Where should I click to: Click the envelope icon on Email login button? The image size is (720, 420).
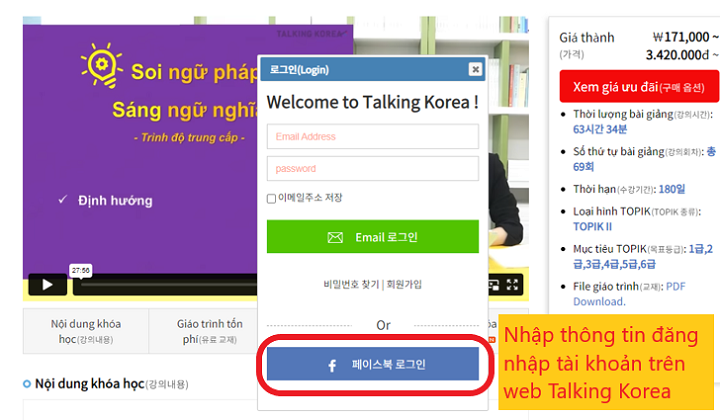[x=335, y=237]
